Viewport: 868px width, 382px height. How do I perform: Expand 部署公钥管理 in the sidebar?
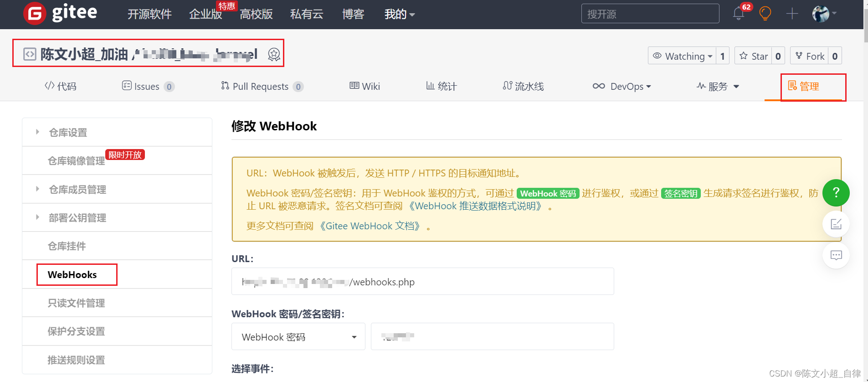pyautogui.click(x=117, y=217)
